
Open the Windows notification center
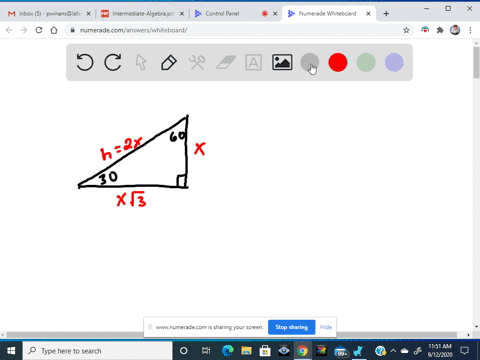pos(464,351)
